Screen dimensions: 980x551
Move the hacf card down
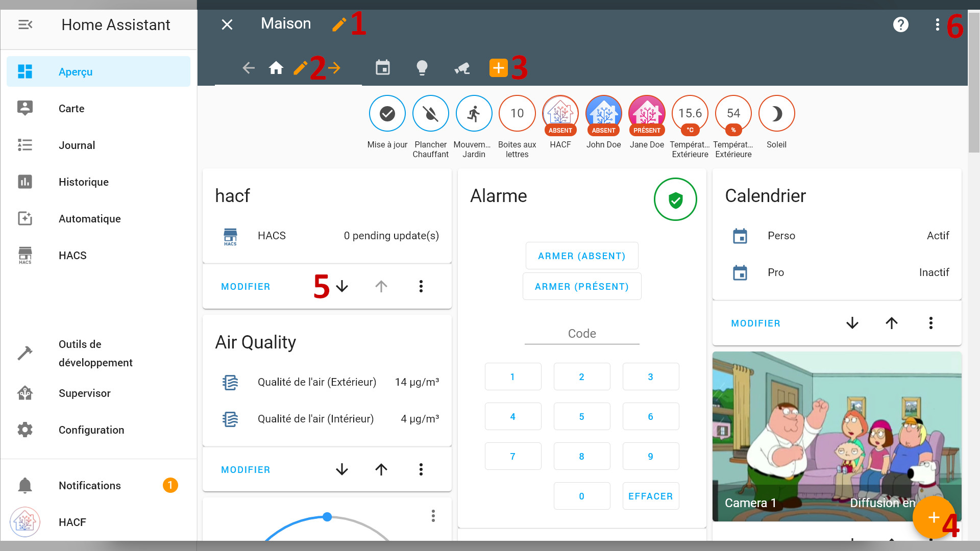342,286
